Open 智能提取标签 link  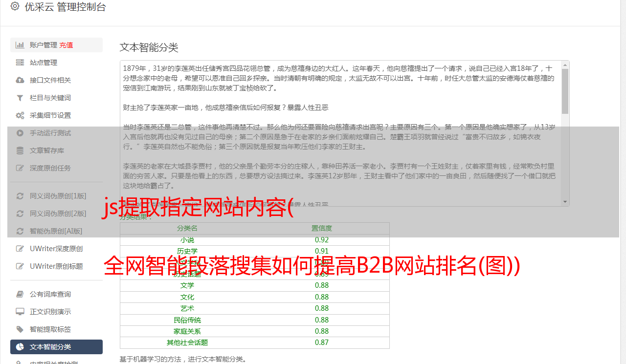click(x=50, y=329)
